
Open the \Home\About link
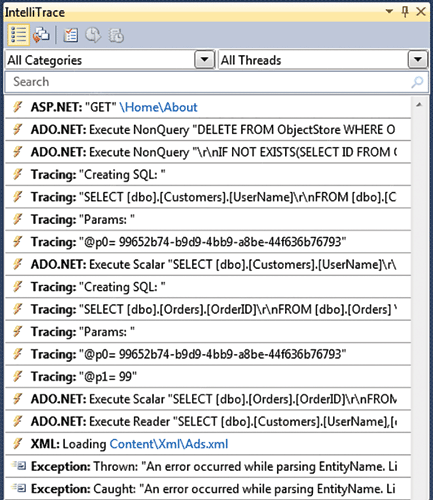click(x=158, y=107)
